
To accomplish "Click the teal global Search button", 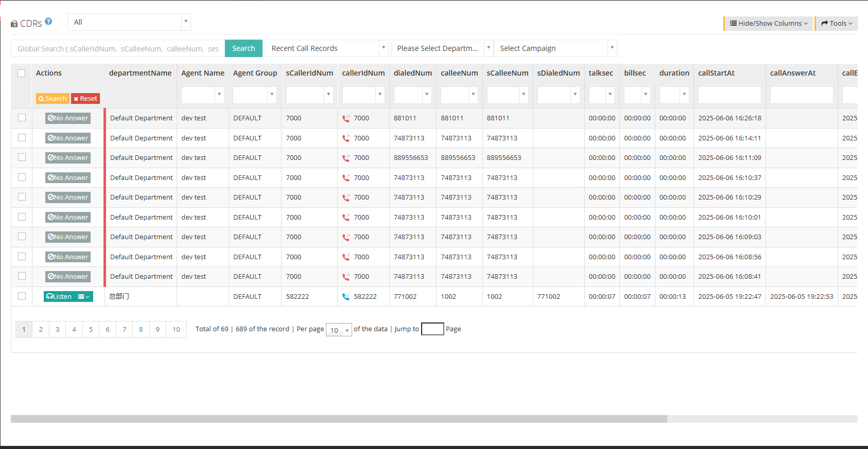I will (x=244, y=48).
